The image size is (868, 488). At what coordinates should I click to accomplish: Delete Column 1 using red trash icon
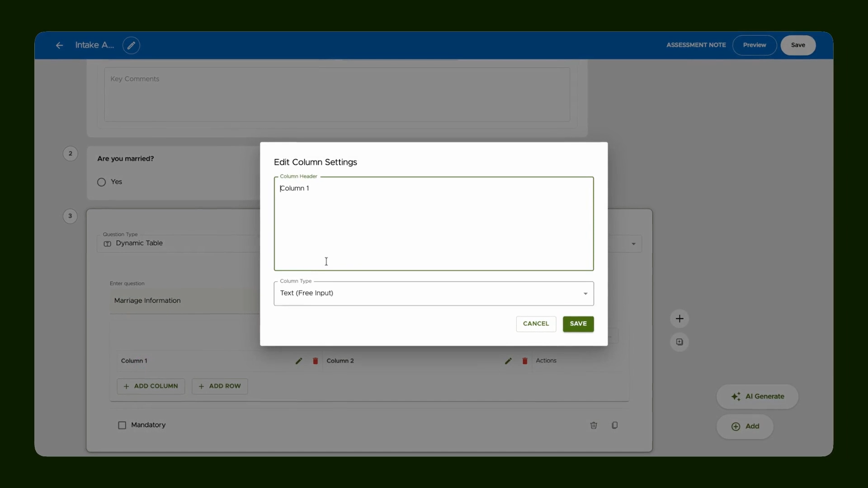click(316, 361)
